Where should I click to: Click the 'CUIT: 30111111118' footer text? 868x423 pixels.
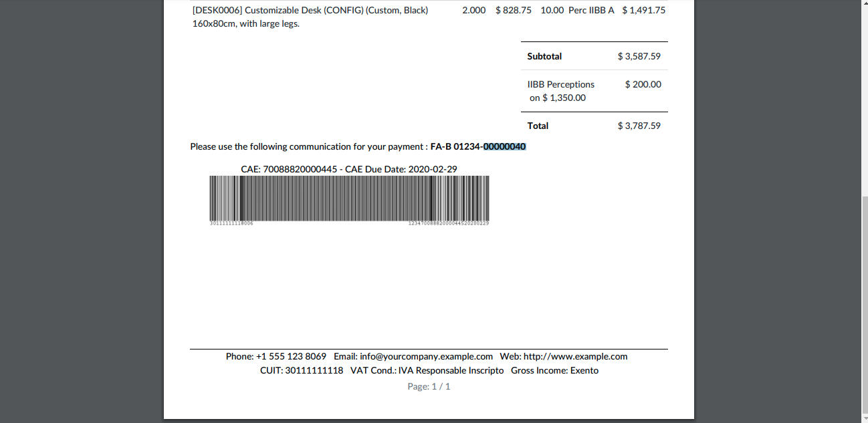pos(302,370)
